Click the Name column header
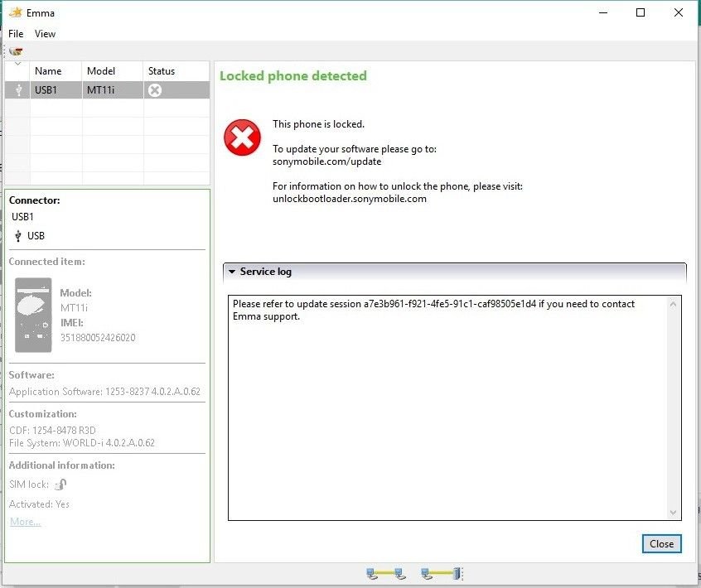This screenshot has width=701, height=588. (56, 71)
